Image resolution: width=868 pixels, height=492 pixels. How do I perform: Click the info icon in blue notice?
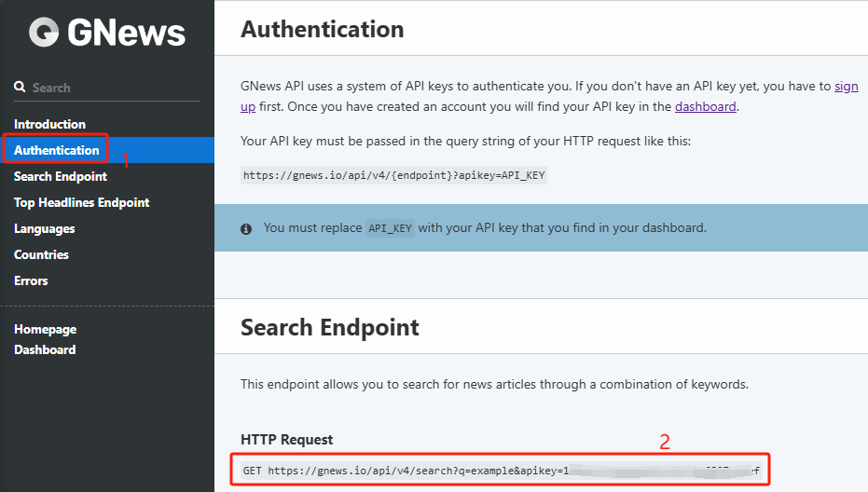click(246, 228)
